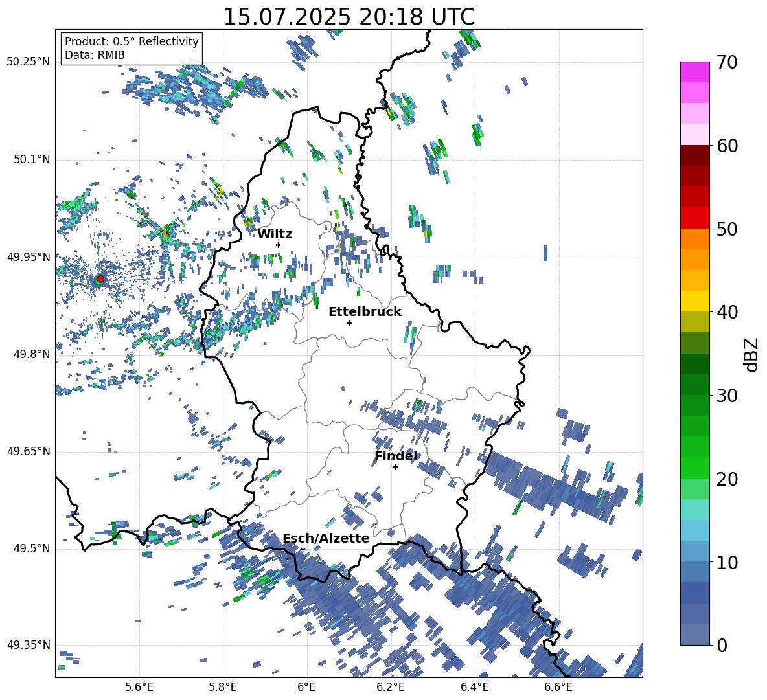Viewport: 767px width, 700px height.
Task: Click the 50.25°N latitude label
Action: click(x=29, y=62)
